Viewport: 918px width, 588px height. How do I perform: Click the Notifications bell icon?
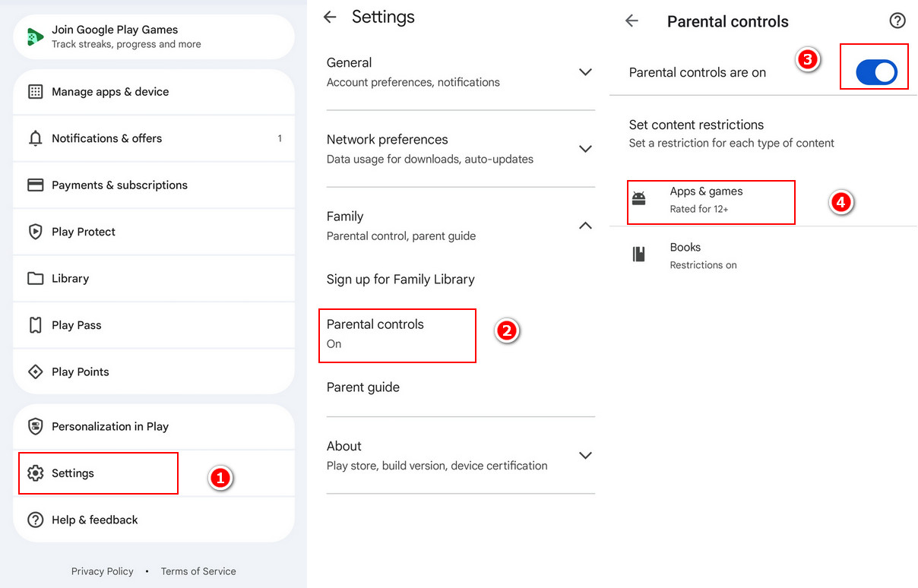[35, 138]
